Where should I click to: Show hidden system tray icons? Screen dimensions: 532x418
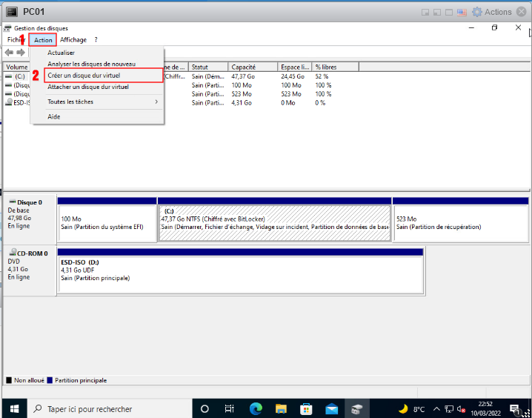(438, 408)
